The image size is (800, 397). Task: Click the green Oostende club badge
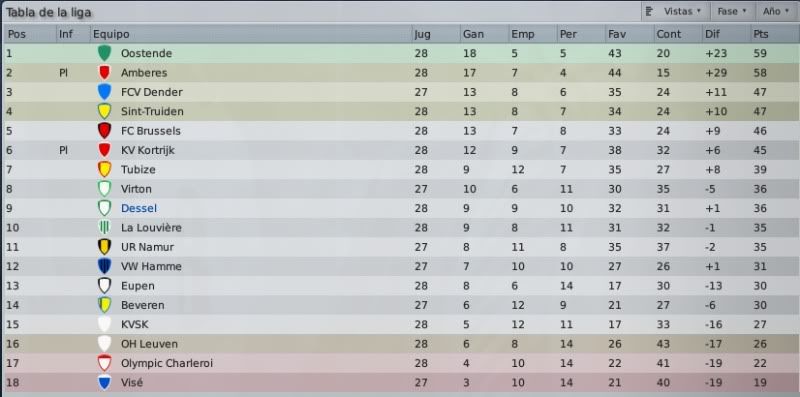pyautogui.click(x=104, y=53)
